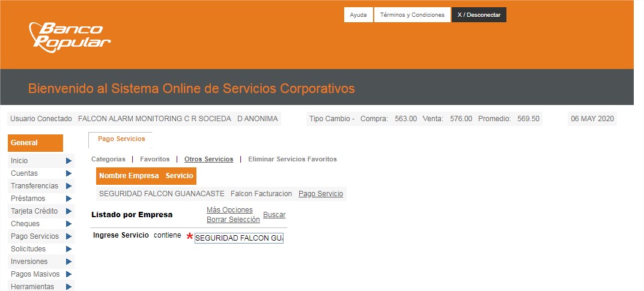644x291 pixels.
Task: Open the Solicitudes sidebar item
Action: (28, 249)
